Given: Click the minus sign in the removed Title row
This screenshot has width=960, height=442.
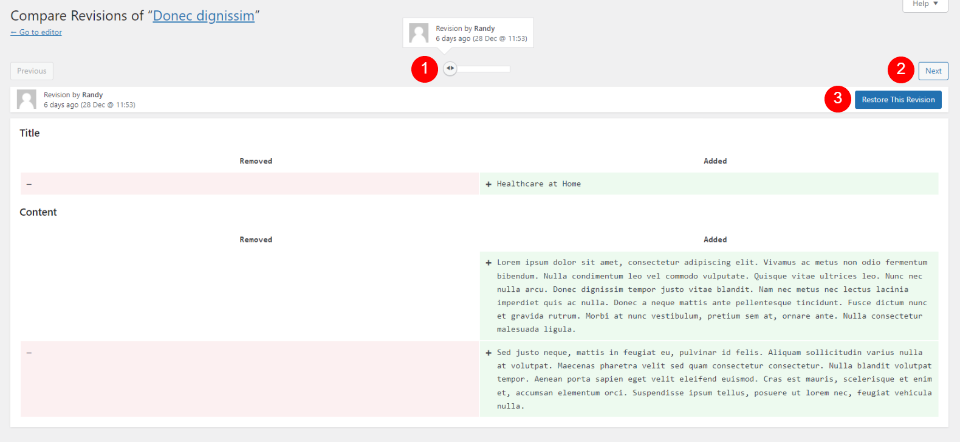Looking at the screenshot, I should pos(29,184).
